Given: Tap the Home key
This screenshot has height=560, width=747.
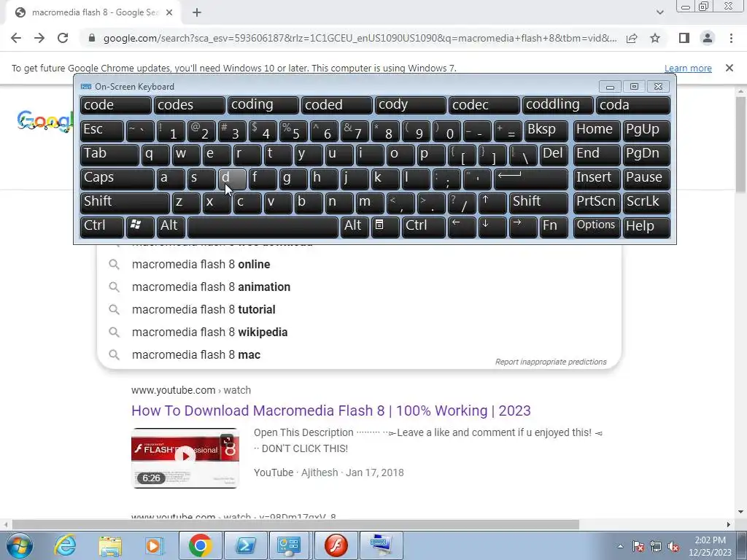Looking at the screenshot, I should [x=597, y=131].
